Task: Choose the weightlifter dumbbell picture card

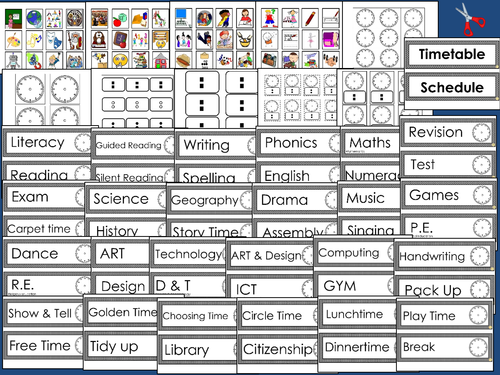Action: 331,60
